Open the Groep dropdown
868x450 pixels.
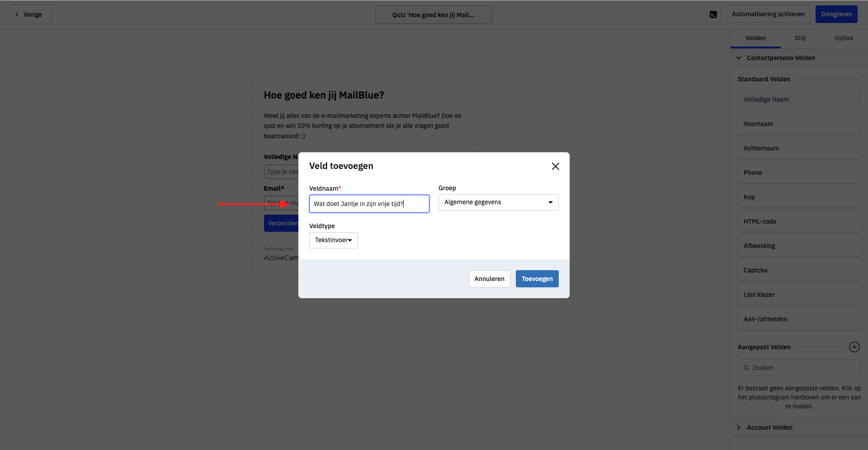click(x=499, y=202)
